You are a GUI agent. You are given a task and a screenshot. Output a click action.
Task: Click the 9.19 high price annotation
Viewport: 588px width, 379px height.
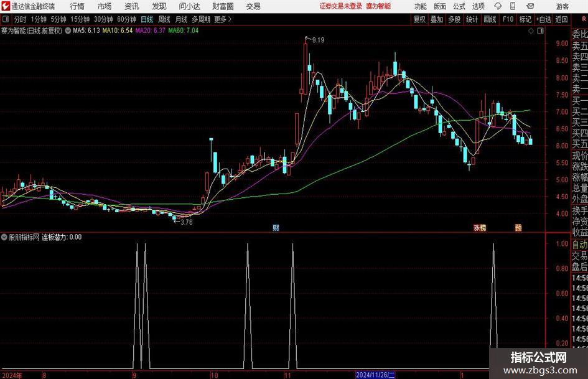318,40
